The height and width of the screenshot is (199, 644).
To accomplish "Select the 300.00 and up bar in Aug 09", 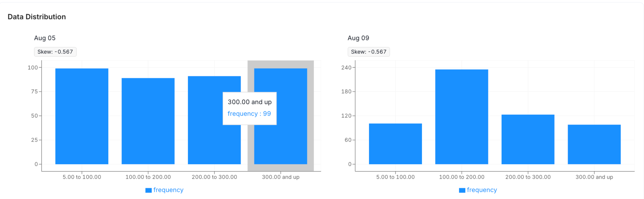I will pyautogui.click(x=594, y=144).
